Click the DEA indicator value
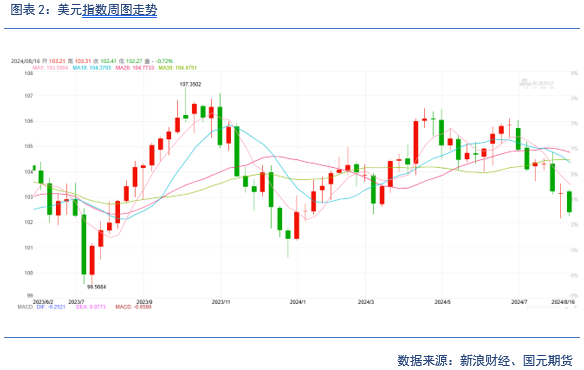Viewport: 584px width, 370px height. [91, 307]
